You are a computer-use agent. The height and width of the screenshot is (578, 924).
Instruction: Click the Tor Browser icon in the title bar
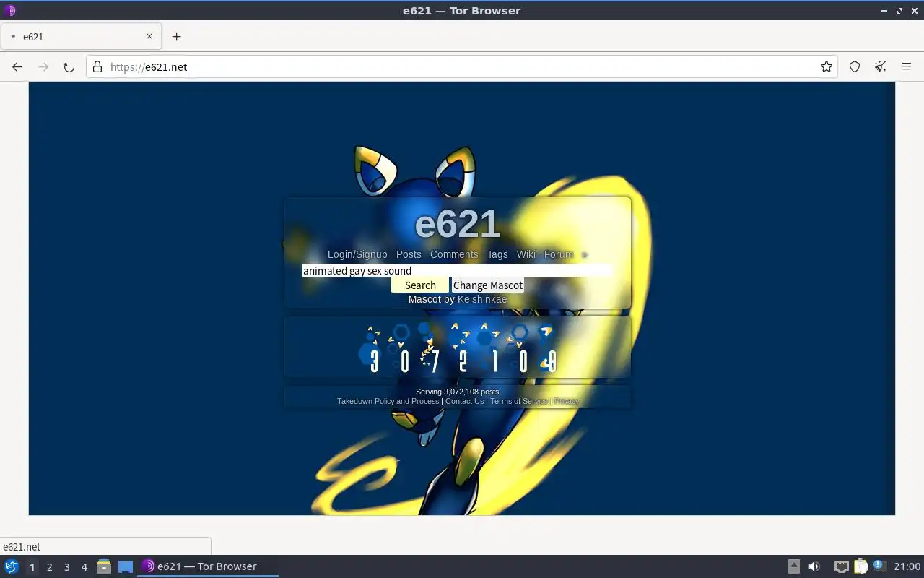coord(9,10)
